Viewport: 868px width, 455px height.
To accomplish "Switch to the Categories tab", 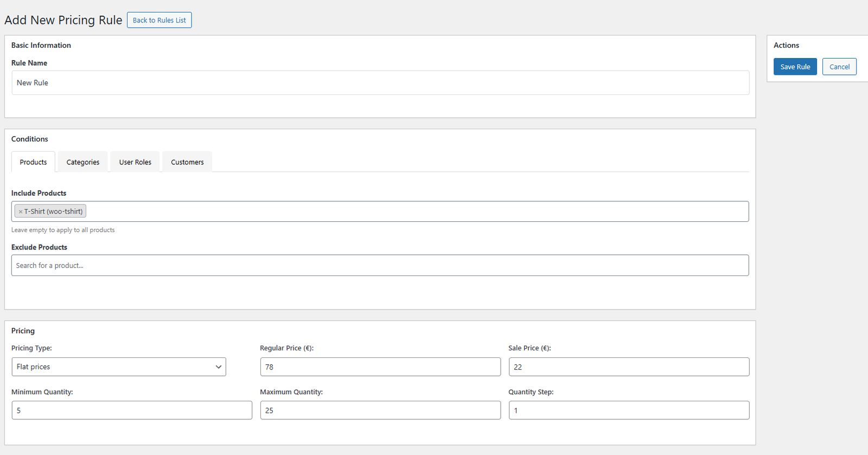I will [x=83, y=162].
